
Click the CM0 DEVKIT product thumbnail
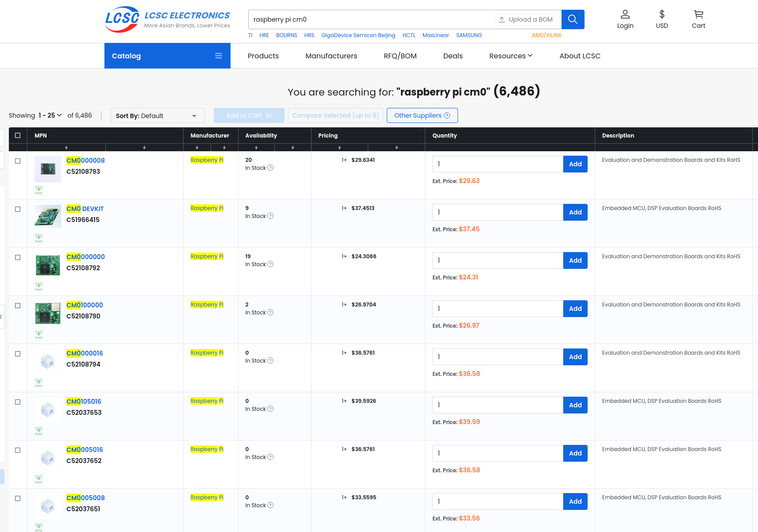pos(48,217)
